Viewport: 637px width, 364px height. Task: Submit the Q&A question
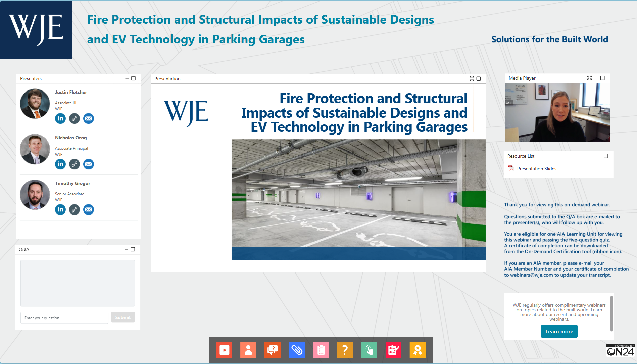(x=123, y=317)
